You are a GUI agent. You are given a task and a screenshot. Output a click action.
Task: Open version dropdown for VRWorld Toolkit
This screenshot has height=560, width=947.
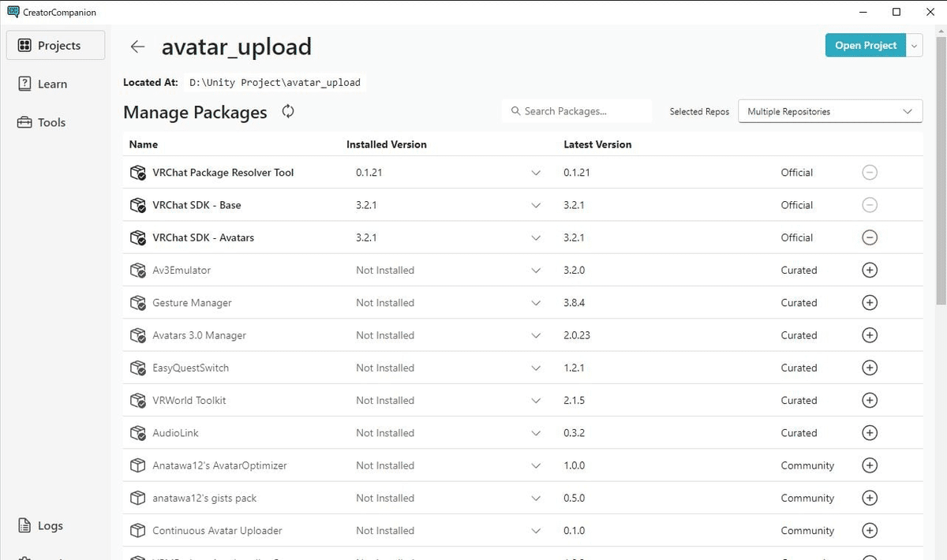click(537, 401)
